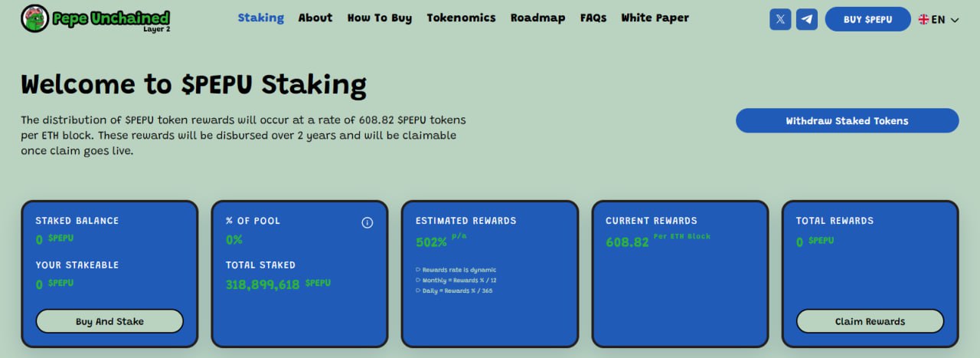
Task: Click the 0% pool share value
Action: (x=234, y=239)
